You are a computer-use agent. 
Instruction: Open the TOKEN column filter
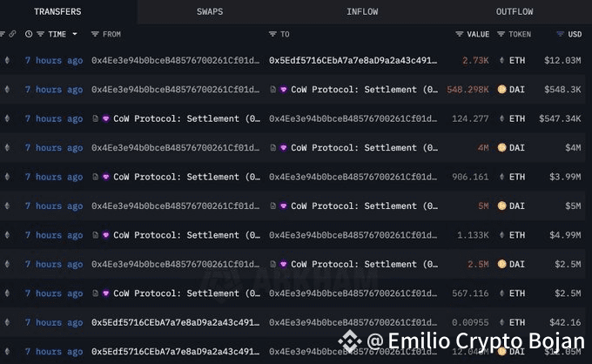click(x=501, y=34)
